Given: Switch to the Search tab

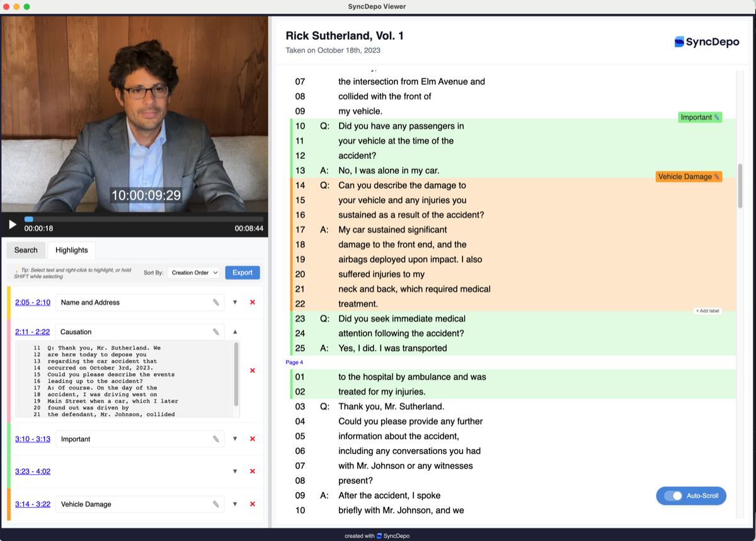Looking at the screenshot, I should tap(25, 250).
